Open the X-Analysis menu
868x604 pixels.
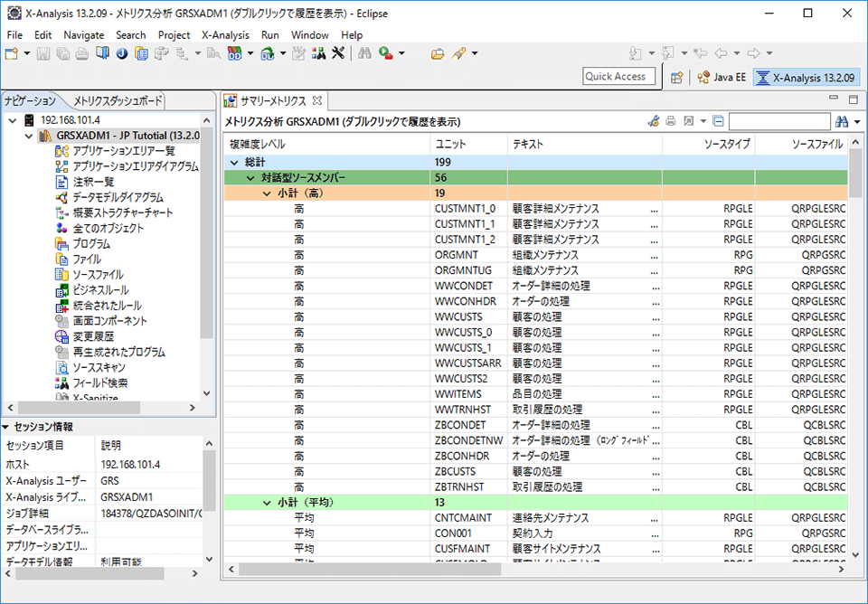225,35
